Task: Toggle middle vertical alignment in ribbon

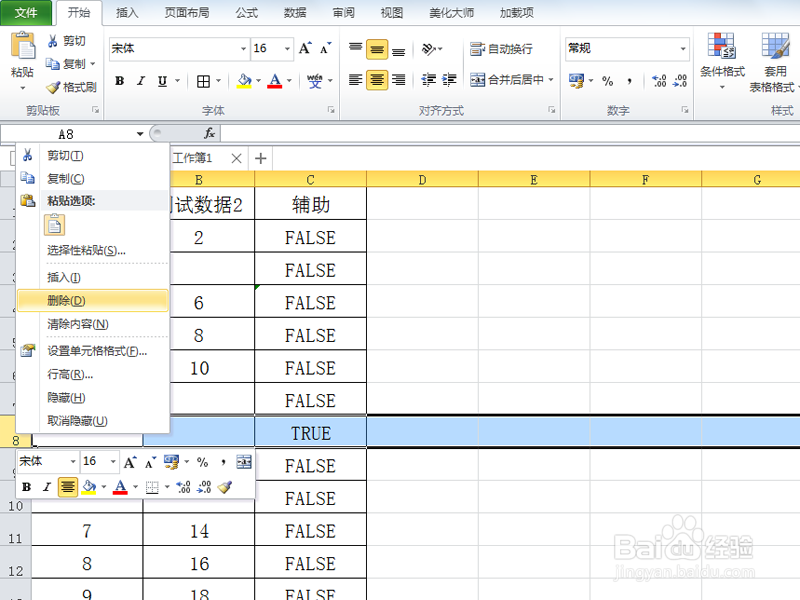Action: (377, 49)
